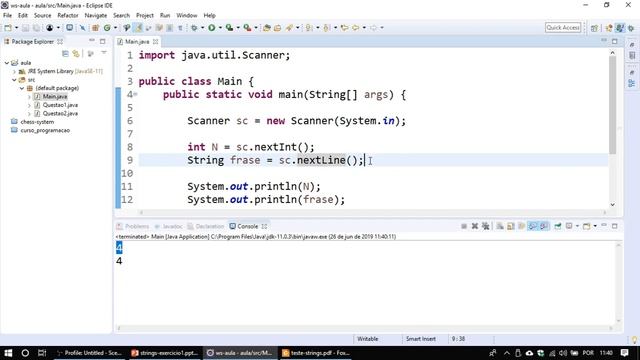
Task: Open the Run configurations dropdown arrow
Action: tap(220, 28)
